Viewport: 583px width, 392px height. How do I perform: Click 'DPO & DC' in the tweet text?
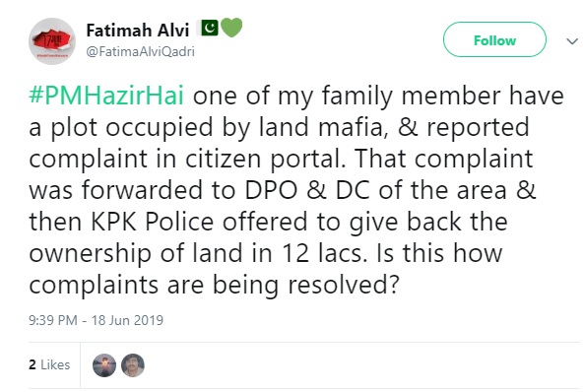[307, 190]
